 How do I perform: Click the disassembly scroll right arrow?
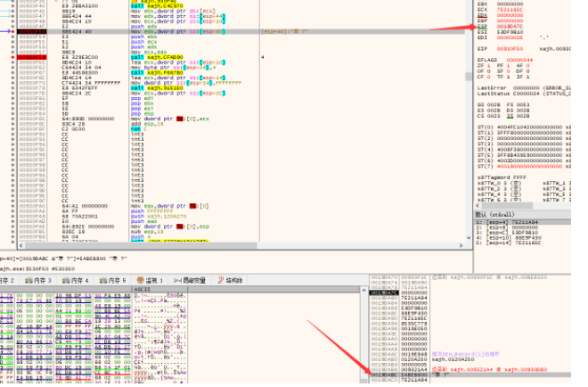click(461, 245)
